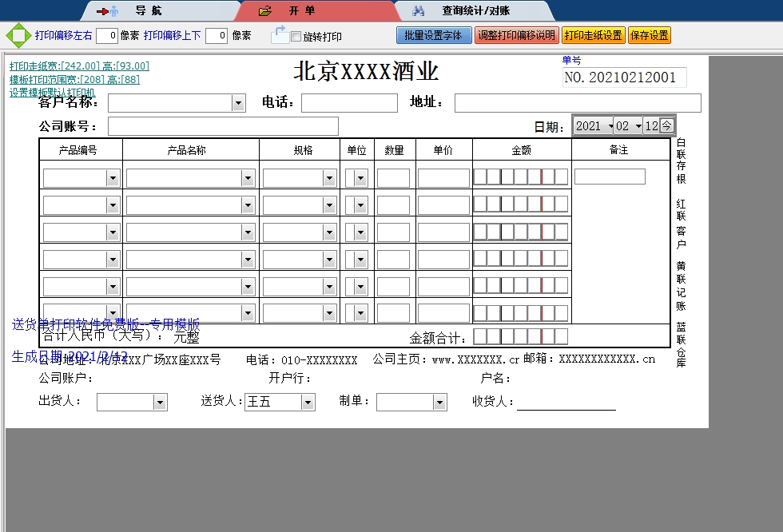
Task: Click the 今 today button beside date
Action: tap(666, 125)
